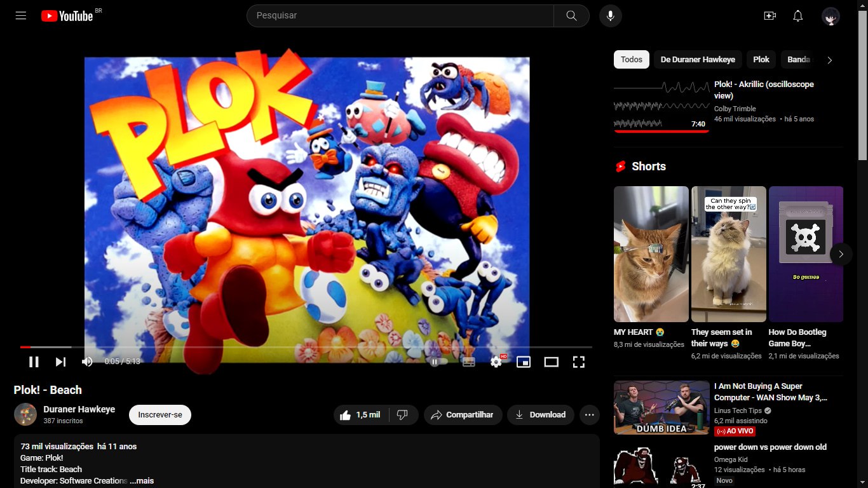Open the Omega Kid channel
The height and width of the screenshot is (488, 868).
[x=731, y=459]
